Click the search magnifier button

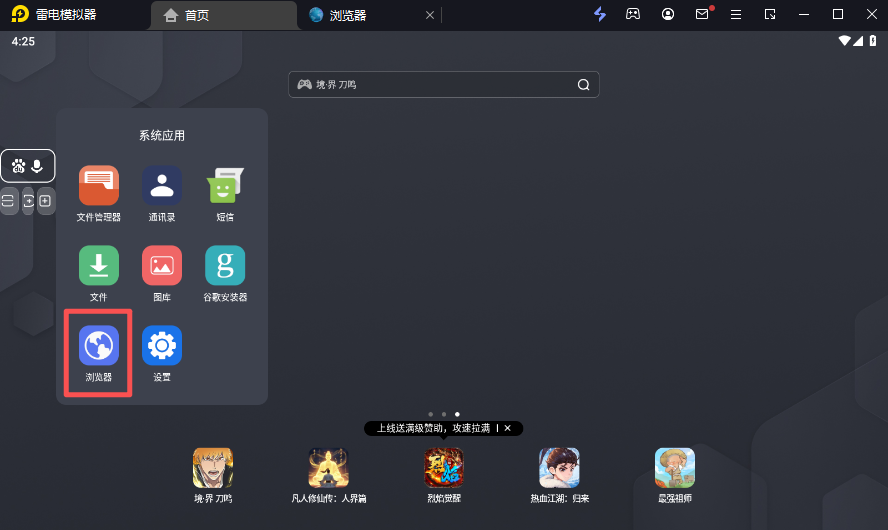[583, 85]
